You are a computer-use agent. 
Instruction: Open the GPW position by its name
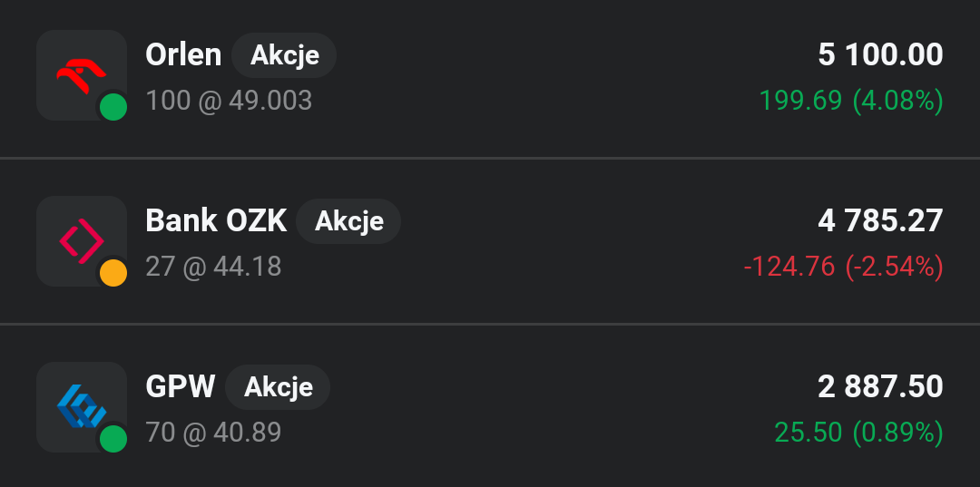180,386
